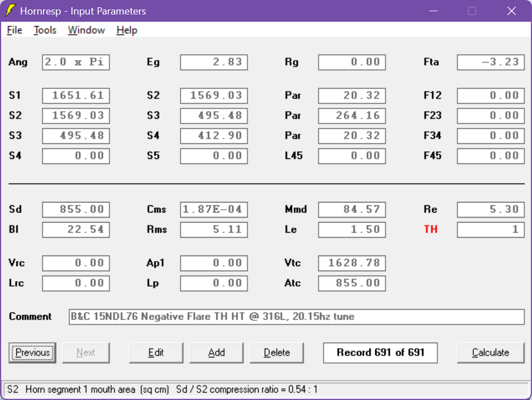Open the File menu
Screen dimensions: 532x400
[x=14, y=30]
